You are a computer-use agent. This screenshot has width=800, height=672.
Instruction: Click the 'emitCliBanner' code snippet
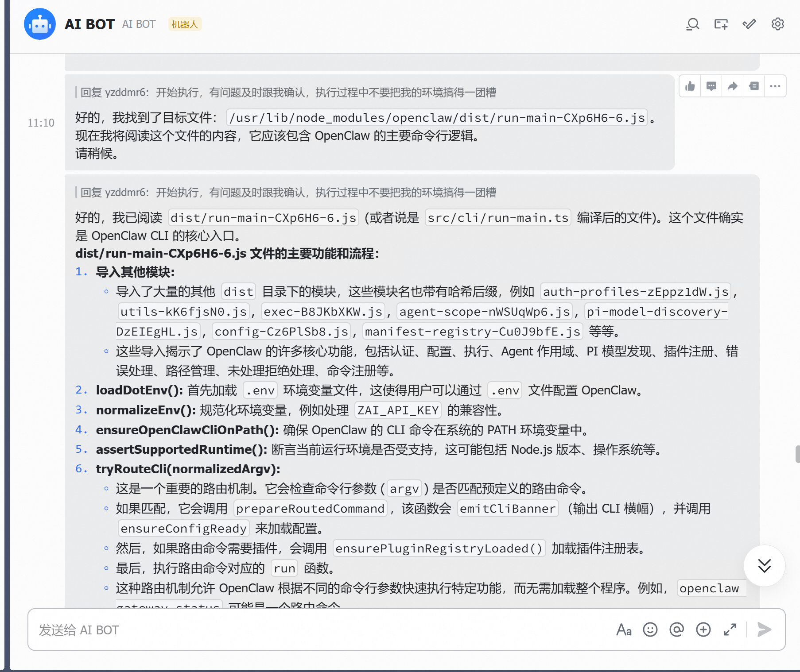[x=508, y=509]
